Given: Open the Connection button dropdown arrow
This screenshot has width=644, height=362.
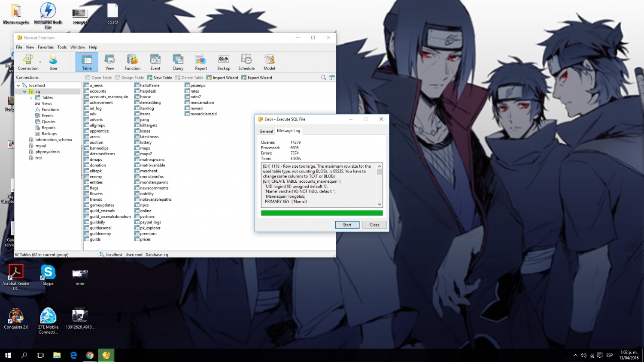Looking at the screenshot, I should (x=40, y=62).
